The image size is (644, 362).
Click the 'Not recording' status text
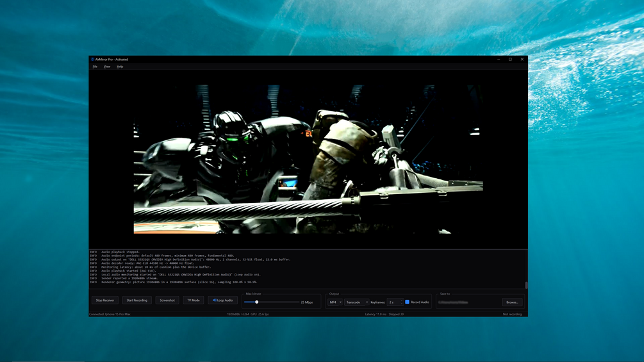click(512, 315)
